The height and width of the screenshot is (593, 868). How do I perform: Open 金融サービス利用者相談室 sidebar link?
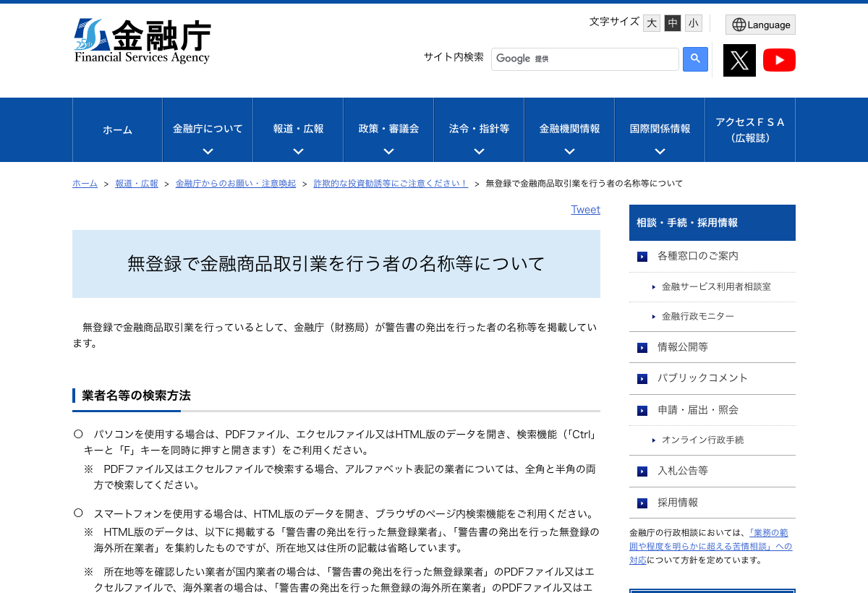point(716,287)
